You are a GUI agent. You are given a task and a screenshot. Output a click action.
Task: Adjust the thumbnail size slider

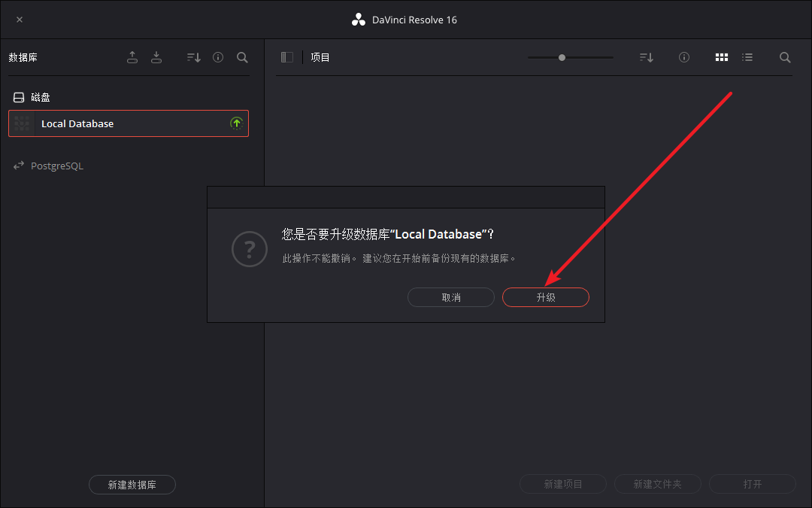pyautogui.click(x=570, y=57)
